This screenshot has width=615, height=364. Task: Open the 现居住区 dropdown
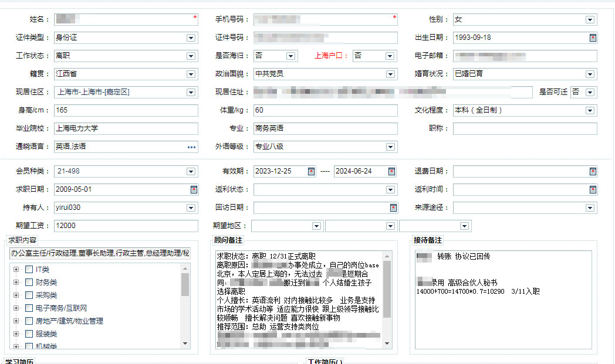(191, 93)
